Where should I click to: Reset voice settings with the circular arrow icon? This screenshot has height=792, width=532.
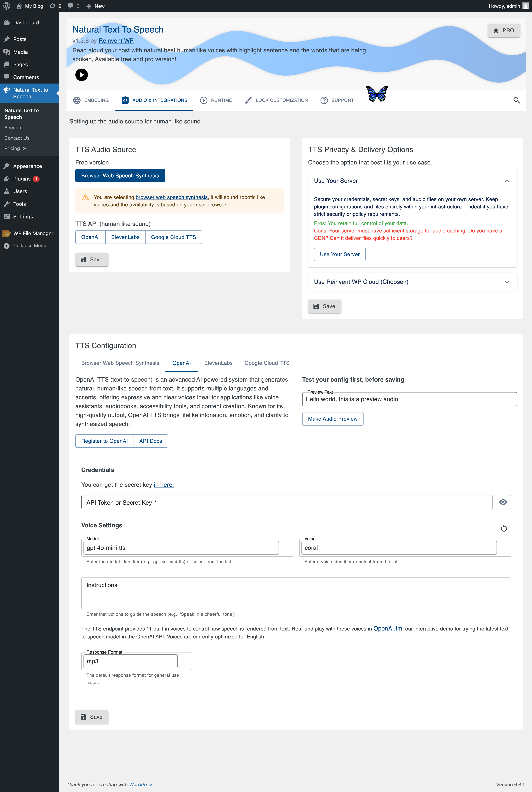pos(504,528)
